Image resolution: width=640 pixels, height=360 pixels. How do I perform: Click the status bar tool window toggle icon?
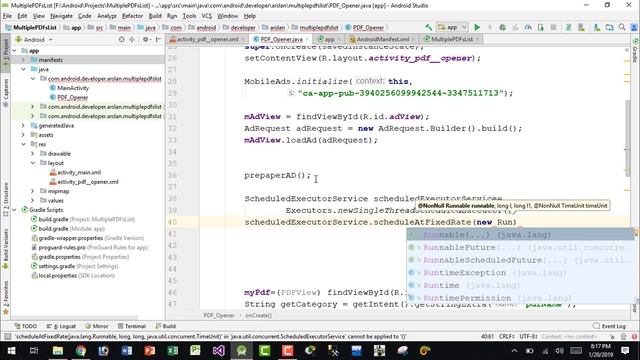(x=7, y=337)
